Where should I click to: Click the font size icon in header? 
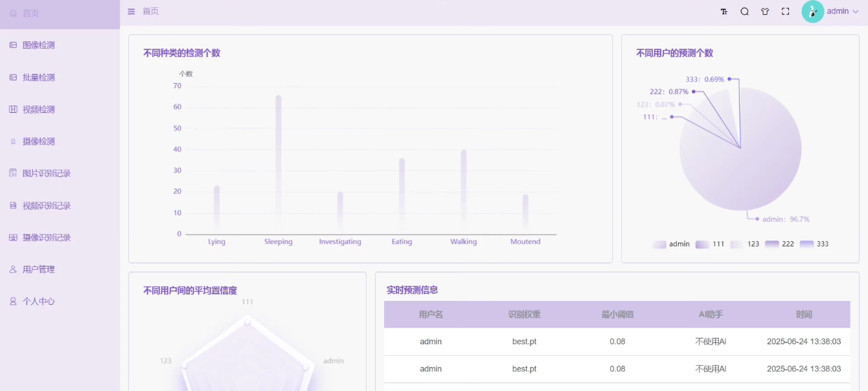724,12
